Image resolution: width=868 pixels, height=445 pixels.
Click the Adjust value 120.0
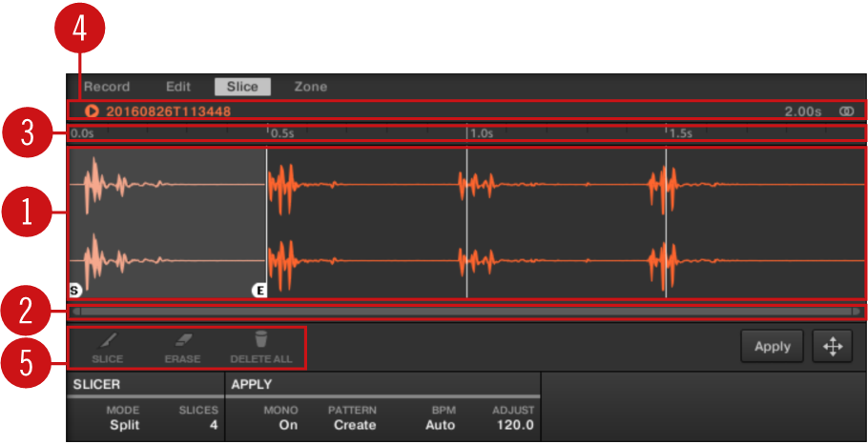(x=516, y=425)
